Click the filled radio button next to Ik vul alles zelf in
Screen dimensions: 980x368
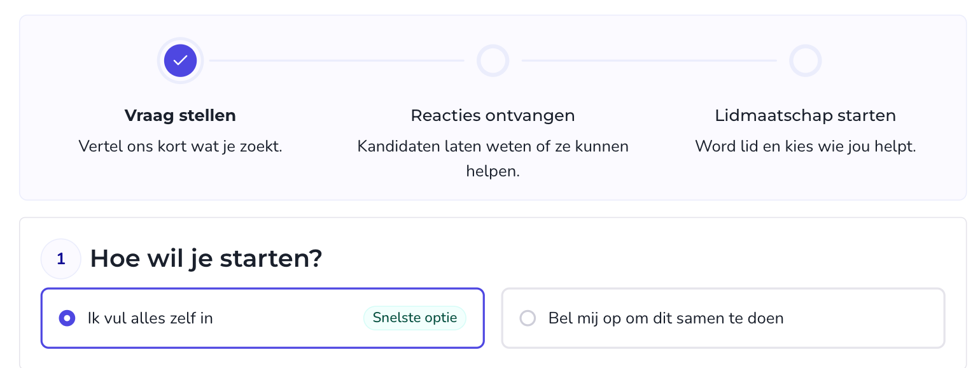(x=67, y=318)
